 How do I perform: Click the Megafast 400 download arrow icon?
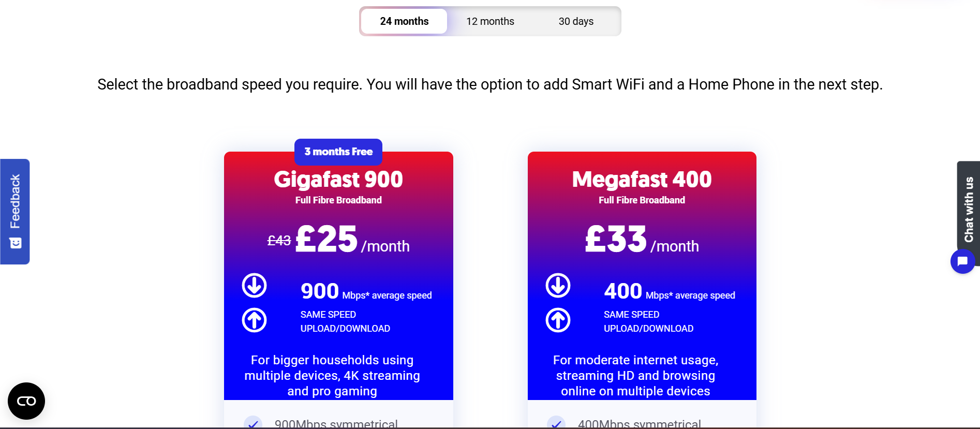pyautogui.click(x=558, y=286)
